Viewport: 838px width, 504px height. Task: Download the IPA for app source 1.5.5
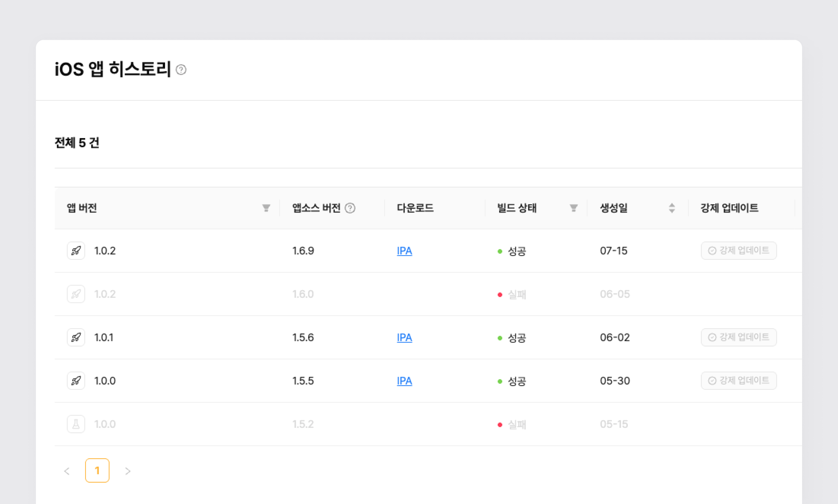pos(404,381)
